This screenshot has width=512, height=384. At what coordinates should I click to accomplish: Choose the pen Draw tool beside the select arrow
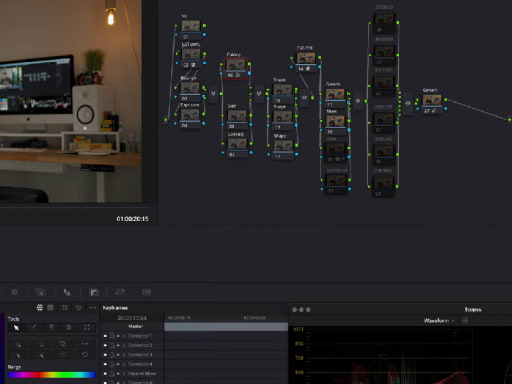coord(34,327)
